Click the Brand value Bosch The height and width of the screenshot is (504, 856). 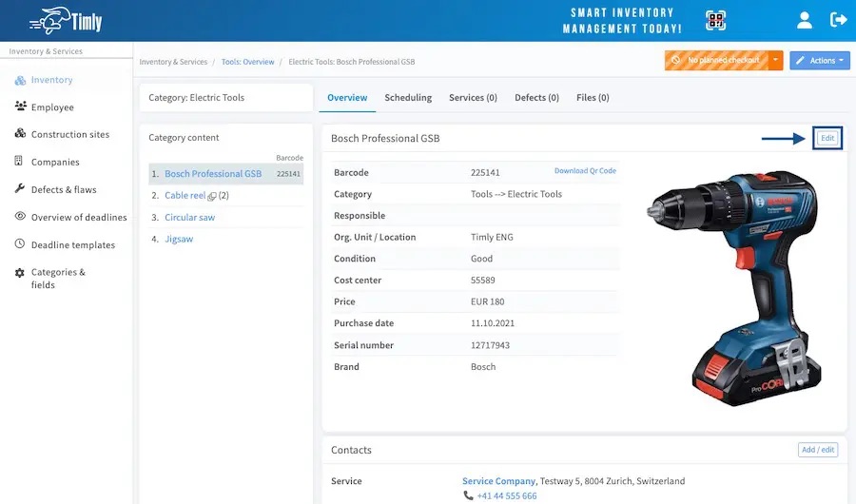point(483,367)
